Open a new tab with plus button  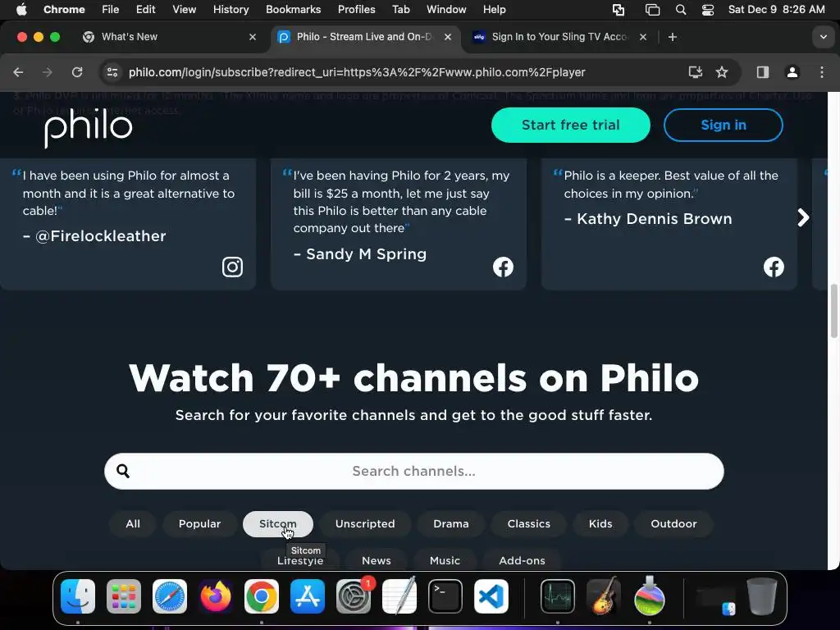coord(673,37)
